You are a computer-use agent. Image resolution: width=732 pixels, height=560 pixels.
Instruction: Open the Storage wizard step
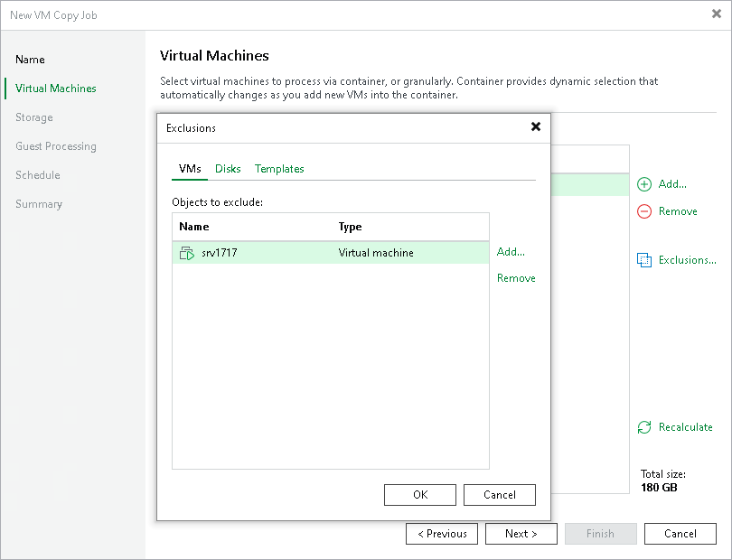click(x=34, y=117)
